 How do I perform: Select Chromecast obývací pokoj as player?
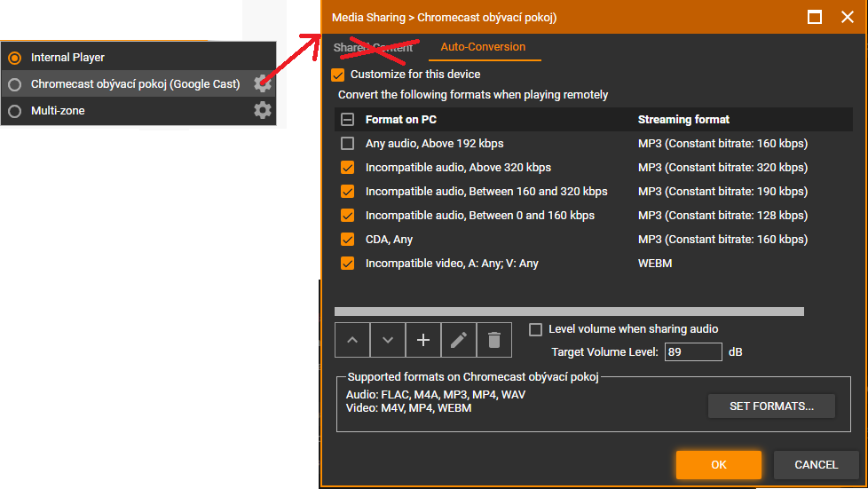(14, 84)
